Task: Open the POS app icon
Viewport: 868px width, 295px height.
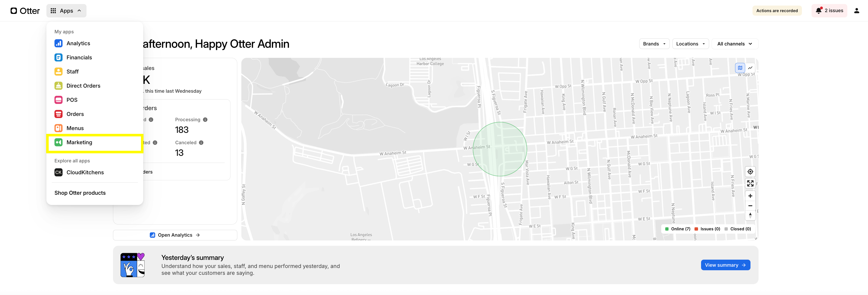Action: pos(58,100)
